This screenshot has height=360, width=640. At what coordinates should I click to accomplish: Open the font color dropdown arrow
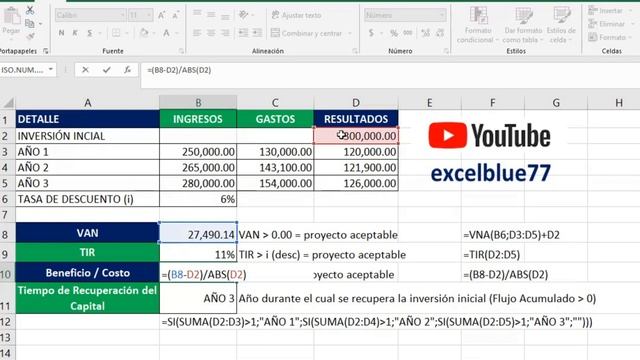(x=177, y=33)
